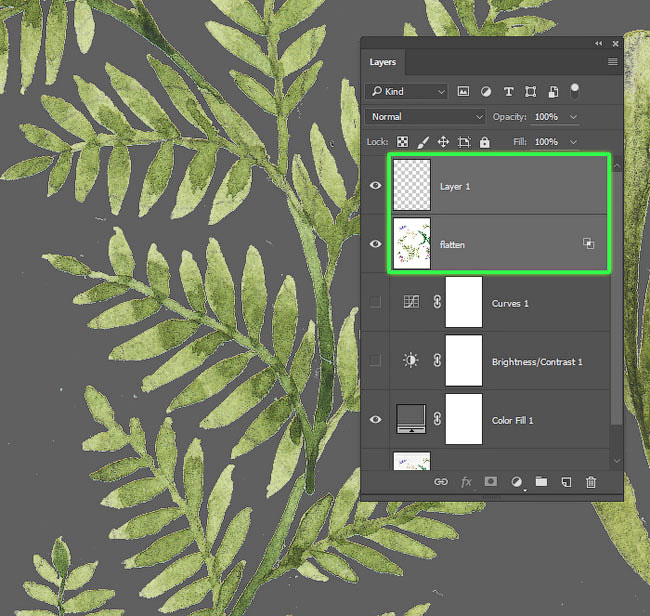
Task: Click the Fill label
Action: click(520, 142)
